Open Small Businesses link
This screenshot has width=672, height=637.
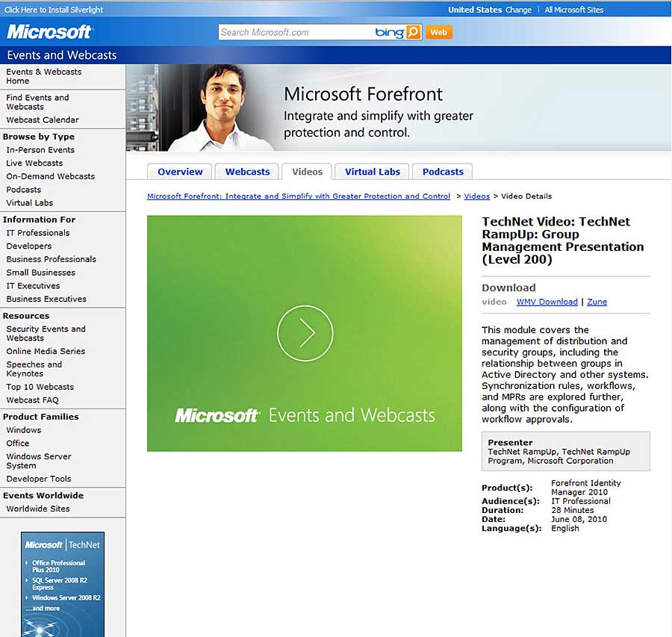click(41, 273)
